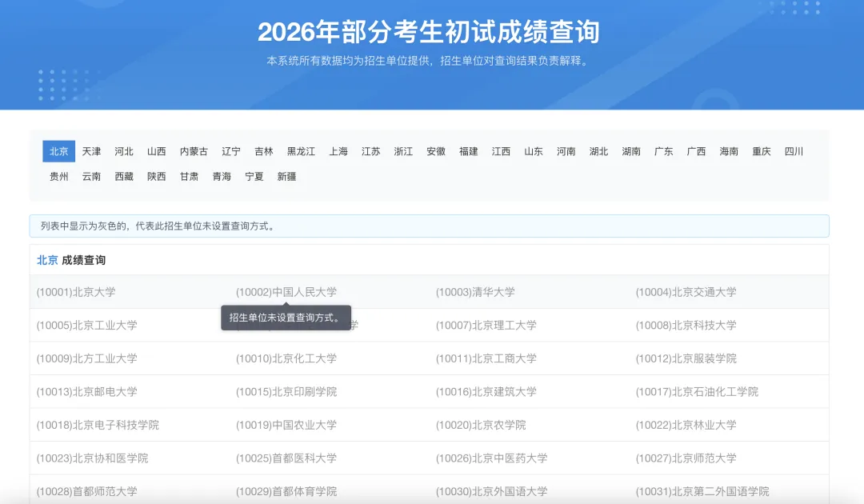Screen dimensions: 864x504
Task: Open (10011)北京工商大学 entry
Action: coord(486,358)
